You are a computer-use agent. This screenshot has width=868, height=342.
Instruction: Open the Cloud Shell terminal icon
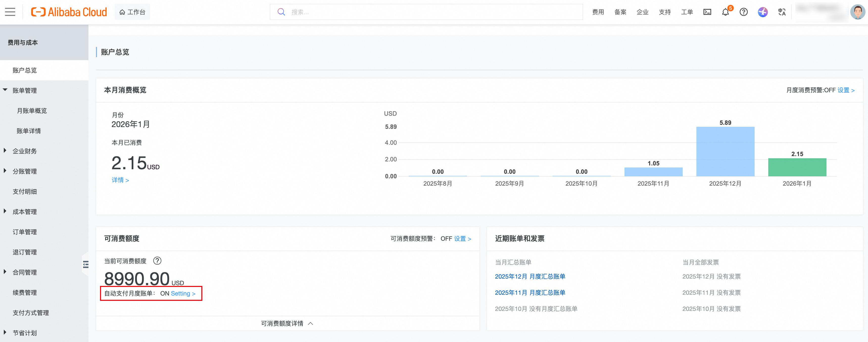coord(707,12)
